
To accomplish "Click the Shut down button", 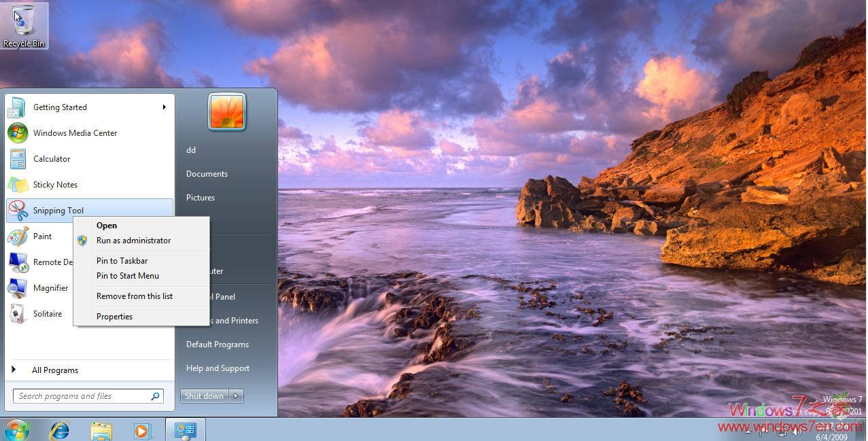I will (203, 395).
